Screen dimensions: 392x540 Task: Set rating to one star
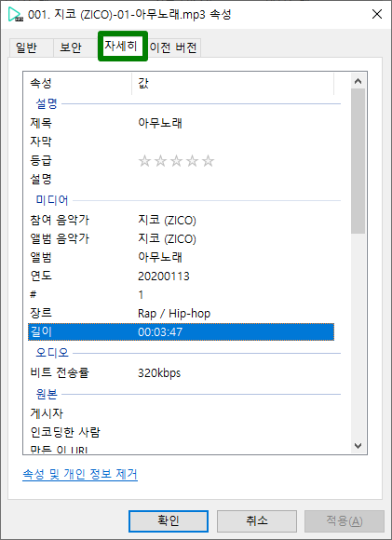click(x=144, y=161)
